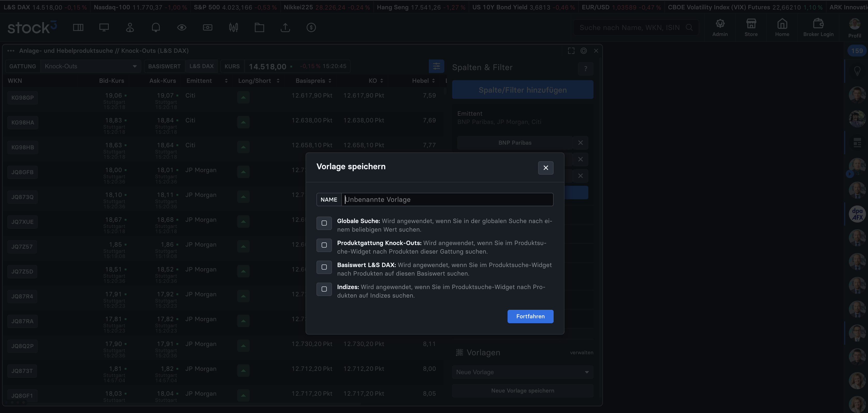The height and width of the screenshot is (413, 868).
Task: Open the dollar coin icon in toolbar
Action: pos(311,28)
